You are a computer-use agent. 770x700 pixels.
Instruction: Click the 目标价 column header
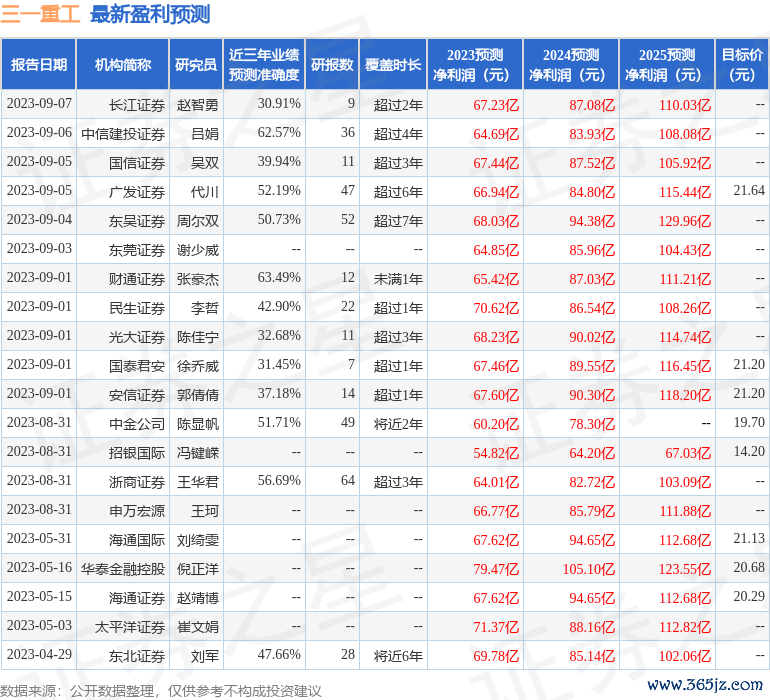point(742,64)
